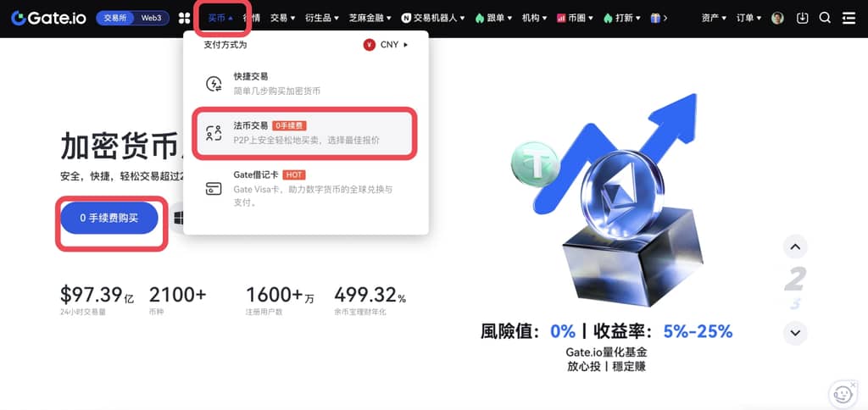Screen dimensions: 868x410
Task: Switch to 交易所 mode toggle
Action: pyautogui.click(x=115, y=19)
